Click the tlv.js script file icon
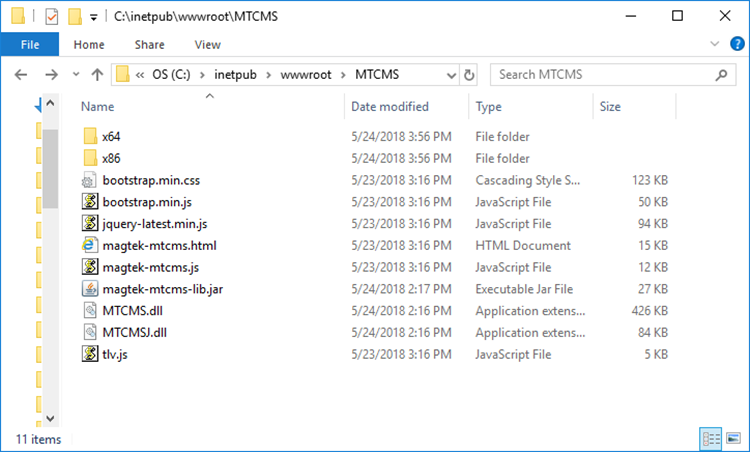 [x=90, y=354]
